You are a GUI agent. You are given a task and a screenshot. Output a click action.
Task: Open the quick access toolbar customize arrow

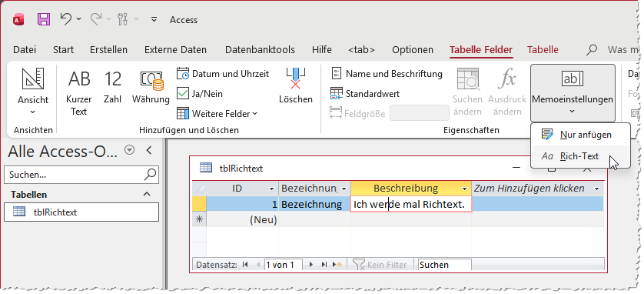click(154, 19)
